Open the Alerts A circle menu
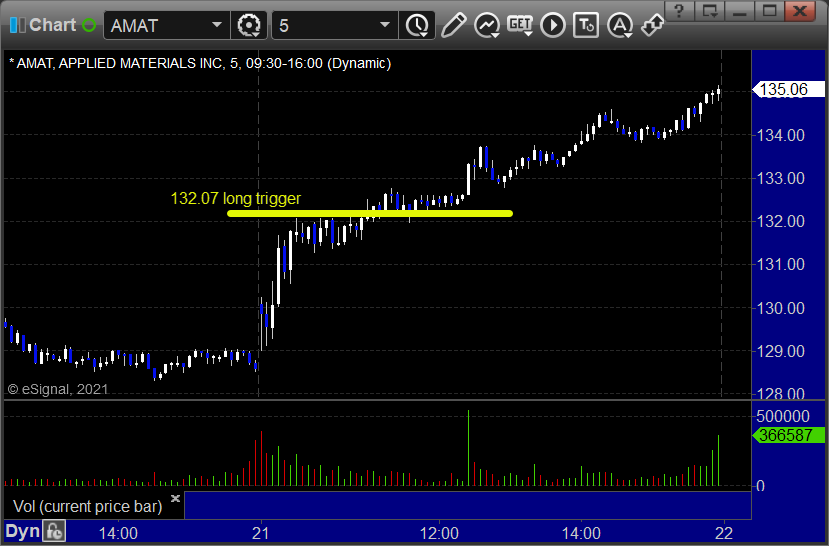The height and width of the screenshot is (546, 829). point(620,25)
